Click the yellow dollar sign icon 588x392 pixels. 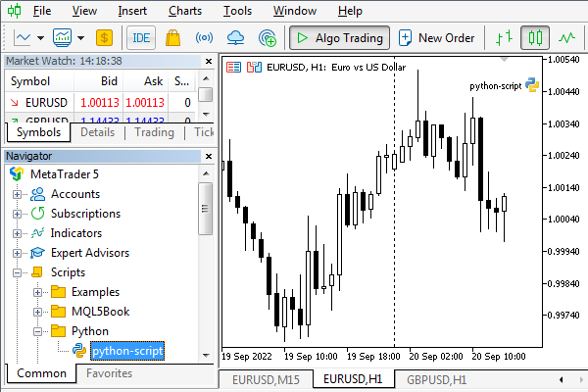click(104, 38)
